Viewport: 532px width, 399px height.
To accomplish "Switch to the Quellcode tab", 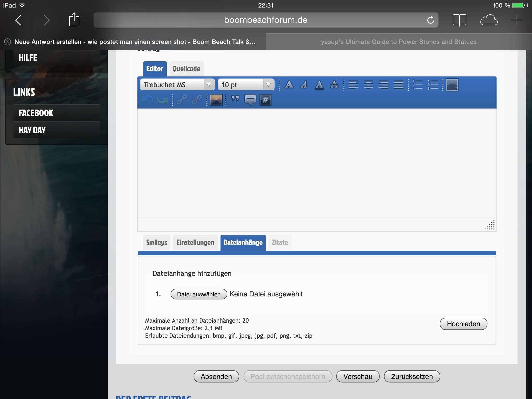I will [186, 69].
